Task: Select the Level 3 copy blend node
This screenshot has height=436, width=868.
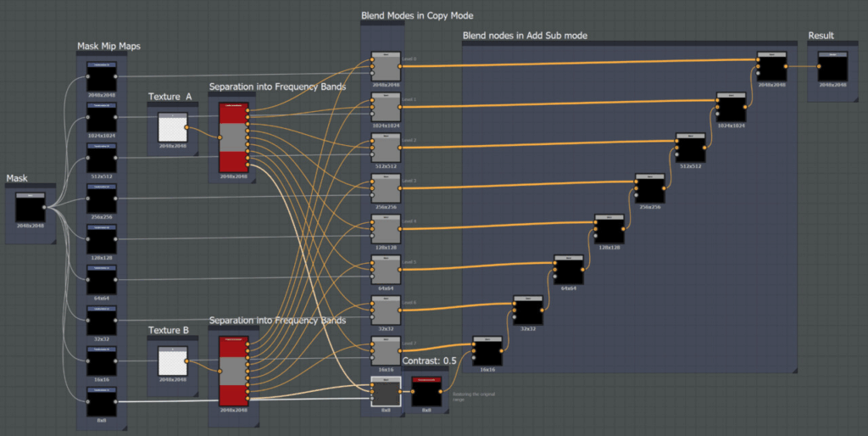Action: tap(386, 188)
